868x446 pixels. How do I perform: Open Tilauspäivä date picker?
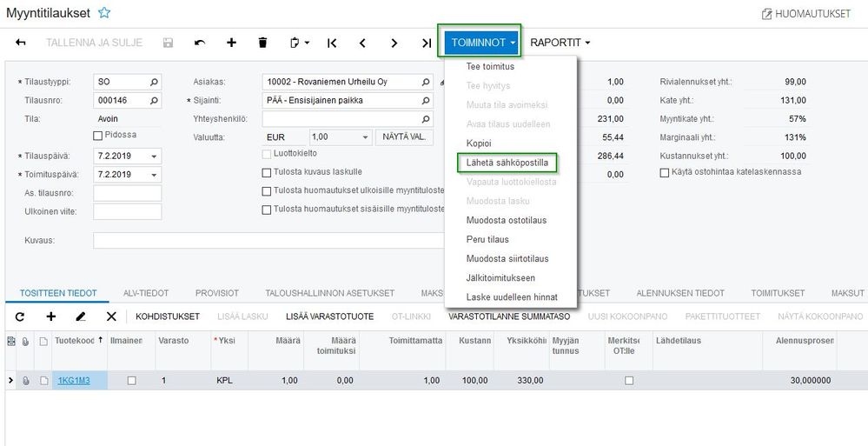click(155, 156)
